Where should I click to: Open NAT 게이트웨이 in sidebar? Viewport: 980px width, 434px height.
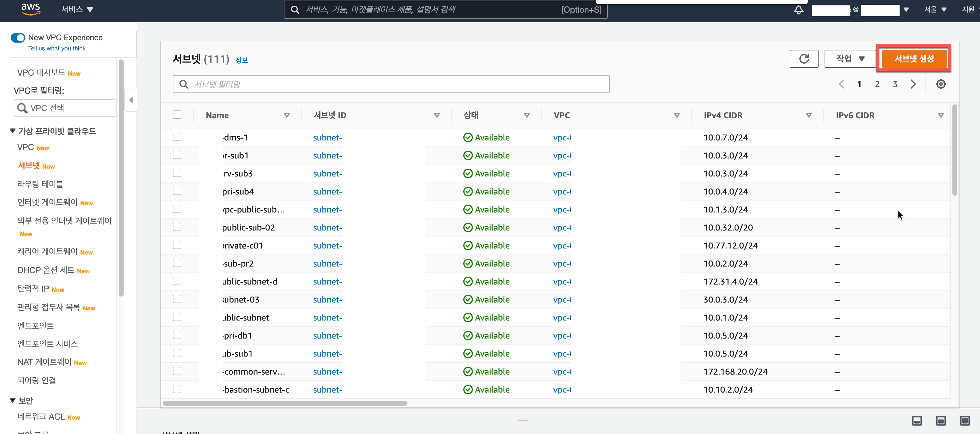pyautogui.click(x=44, y=362)
